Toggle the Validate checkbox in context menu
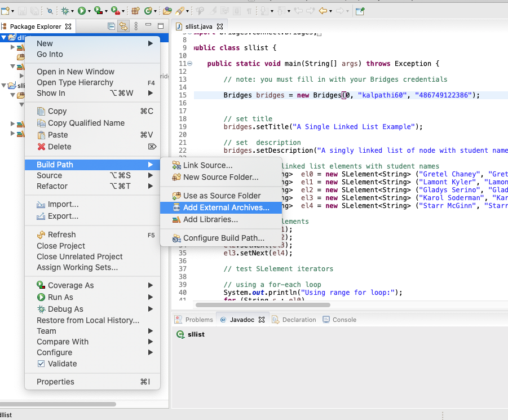 [41, 364]
